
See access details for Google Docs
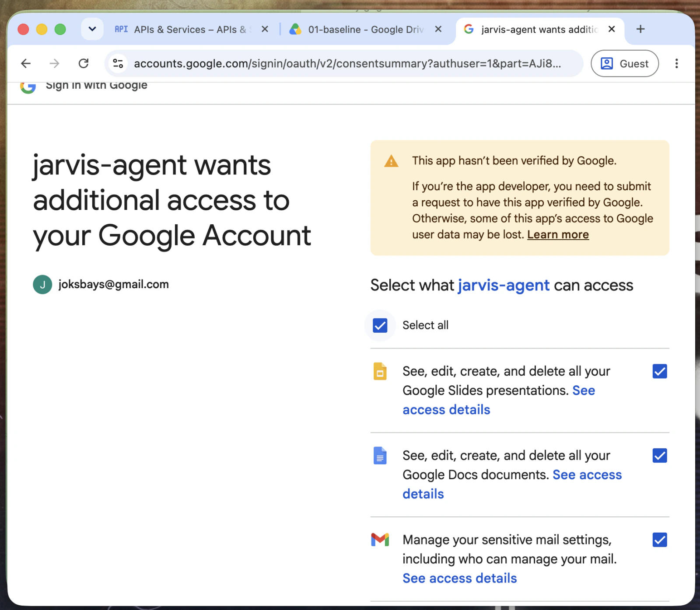click(x=512, y=485)
